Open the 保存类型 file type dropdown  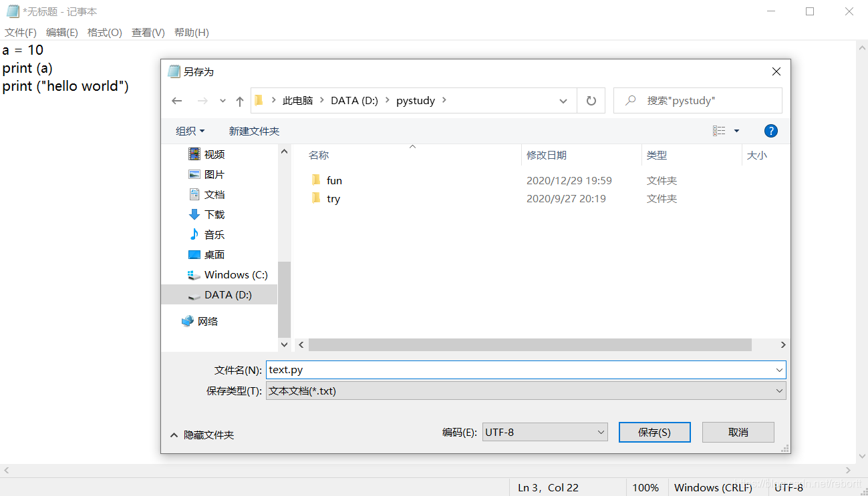pyautogui.click(x=526, y=391)
